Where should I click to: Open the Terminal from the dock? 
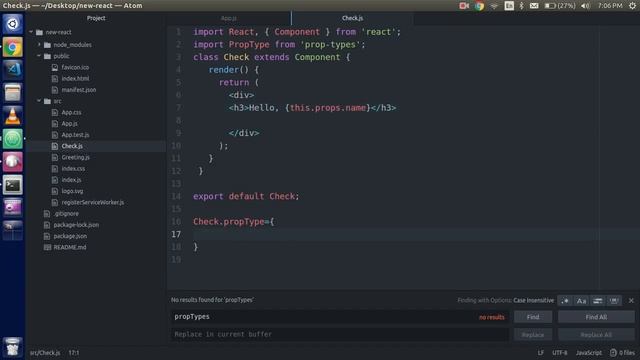13,185
